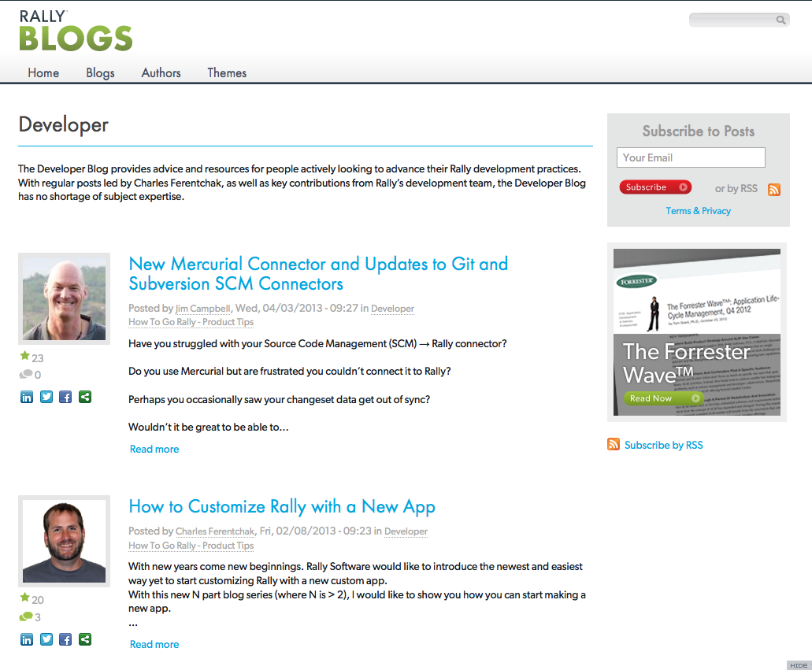Image resolution: width=812 pixels, height=670 pixels.
Task: Click Facebook share icon on Mercurial post
Action: pyautogui.click(x=65, y=397)
